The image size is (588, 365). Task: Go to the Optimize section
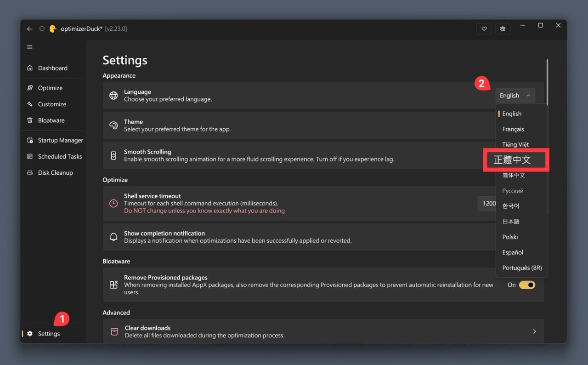[x=52, y=88]
